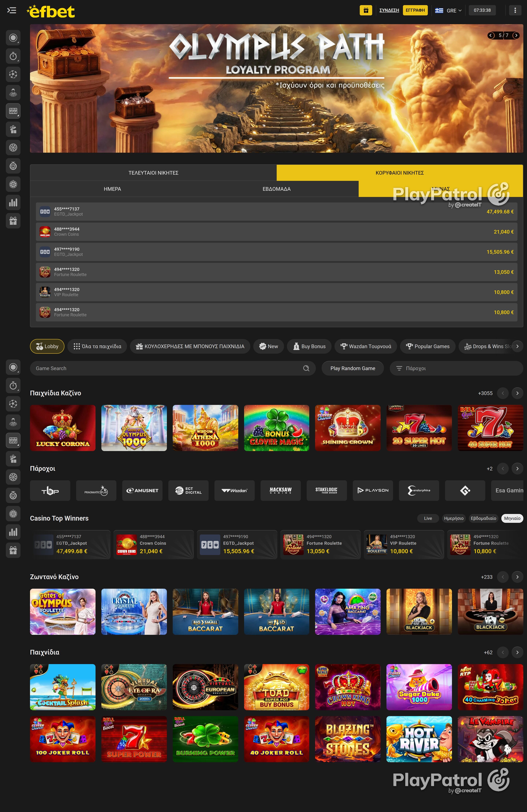
Task: Select the Amusnet provider logo
Action: click(142, 491)
